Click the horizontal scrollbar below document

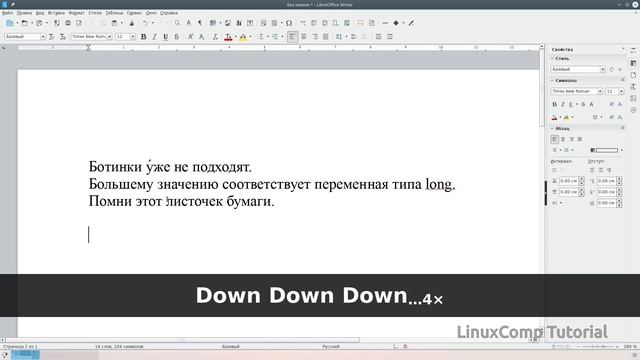pyautogui.click(x=182, y=340)
